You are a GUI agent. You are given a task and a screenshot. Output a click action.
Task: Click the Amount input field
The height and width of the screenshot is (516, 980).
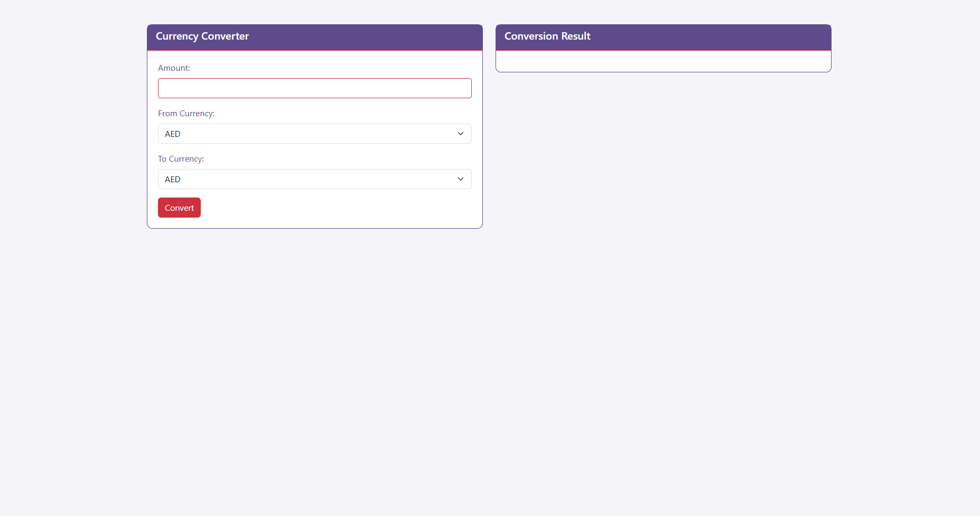314,88
